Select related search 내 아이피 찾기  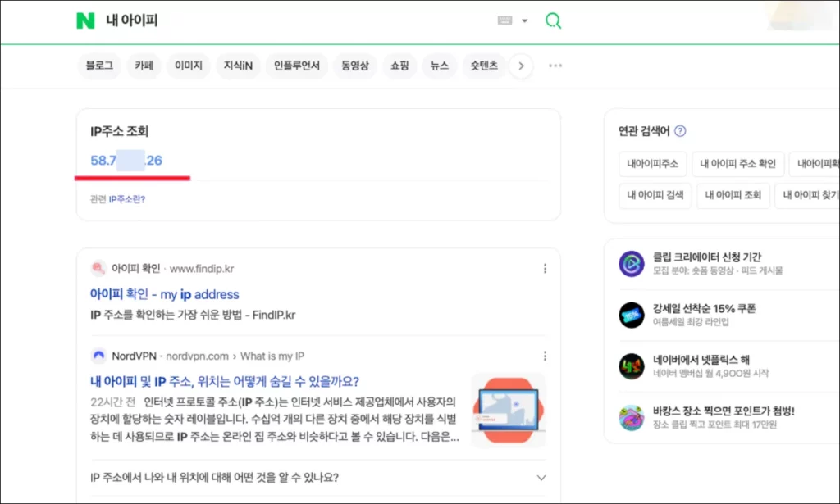click(807, 195)
